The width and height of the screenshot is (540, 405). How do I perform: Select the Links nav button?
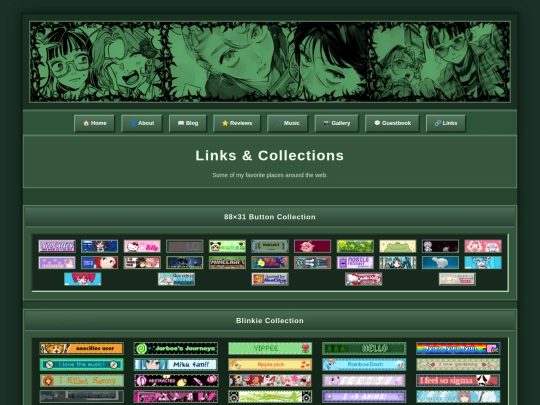click(446, 123)
